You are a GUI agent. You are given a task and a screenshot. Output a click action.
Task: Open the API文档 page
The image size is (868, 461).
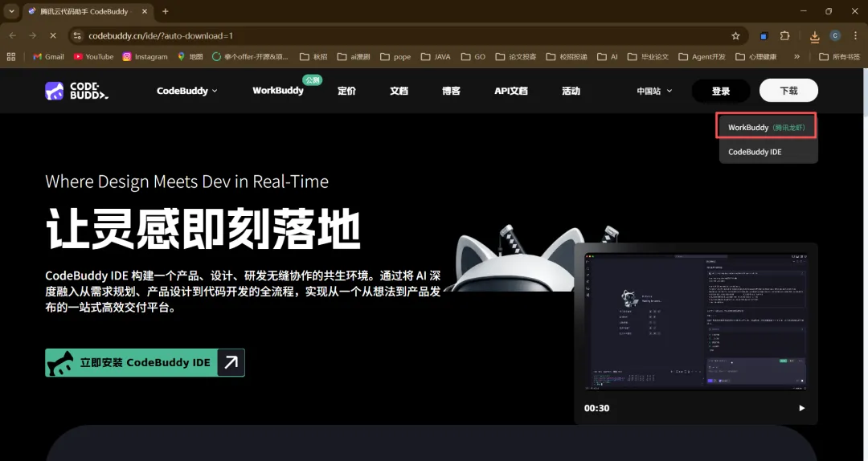510,91
